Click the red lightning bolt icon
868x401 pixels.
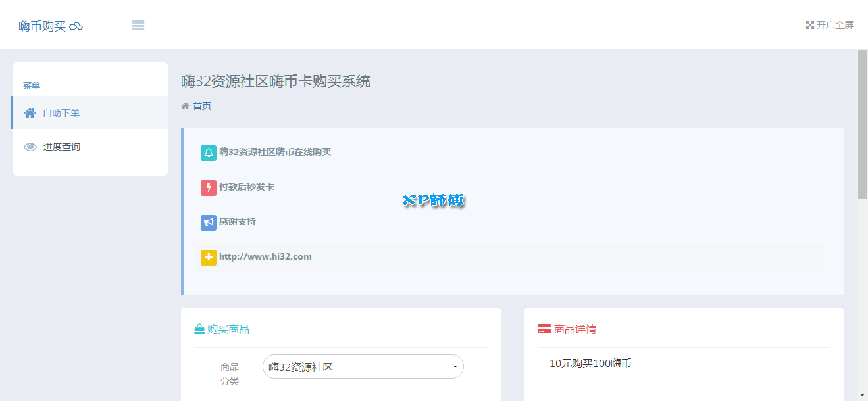point(209,187)
